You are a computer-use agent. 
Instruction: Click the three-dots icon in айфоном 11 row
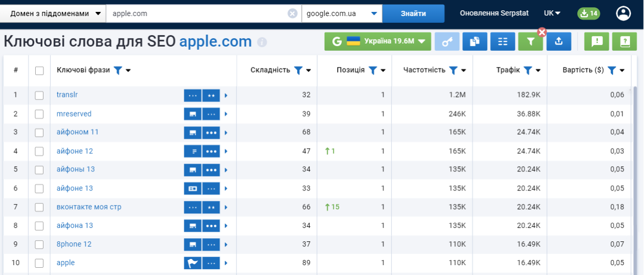point(211,133)
